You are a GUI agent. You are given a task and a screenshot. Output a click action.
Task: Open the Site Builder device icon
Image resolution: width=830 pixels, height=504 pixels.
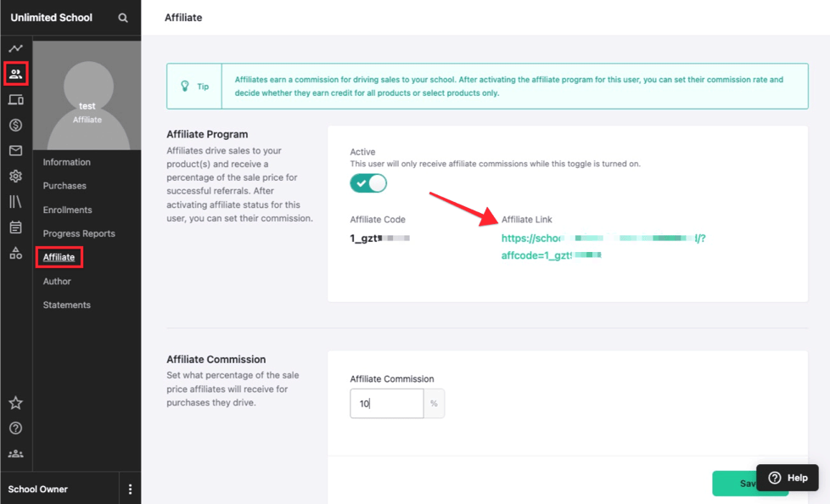tap(15, 99)
